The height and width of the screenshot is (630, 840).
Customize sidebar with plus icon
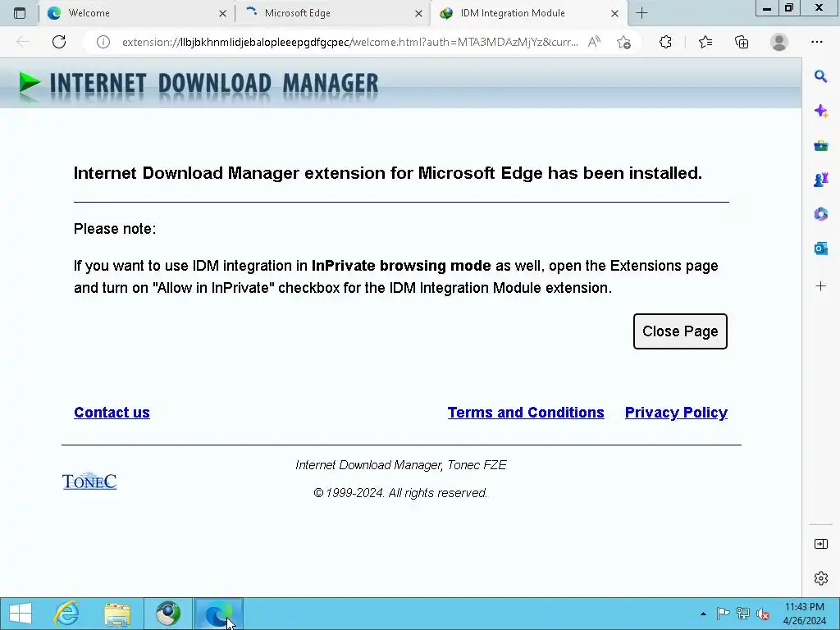point(820,286)
